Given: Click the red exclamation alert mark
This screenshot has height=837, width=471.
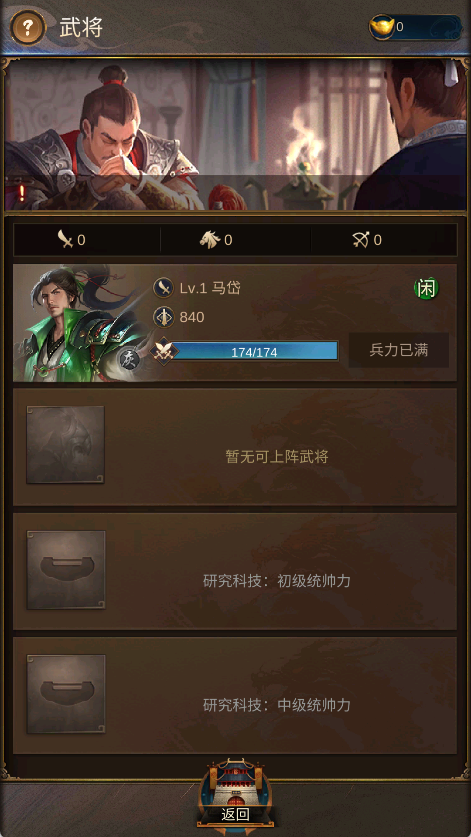Looking at the screenshot, I should [21, 193].
